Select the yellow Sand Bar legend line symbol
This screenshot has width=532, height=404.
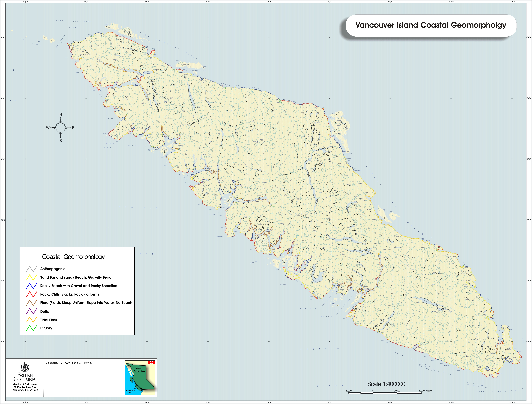click(x=31, y=278)
